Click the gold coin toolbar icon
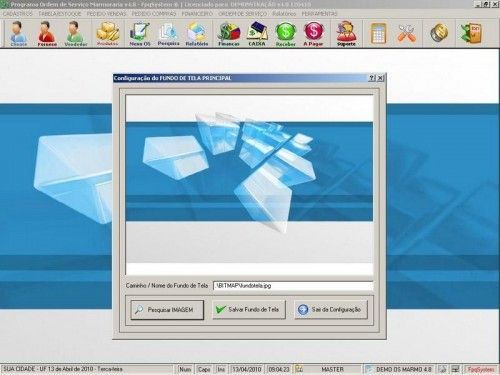This screenshot has width=500, height=375. (439, 33)
